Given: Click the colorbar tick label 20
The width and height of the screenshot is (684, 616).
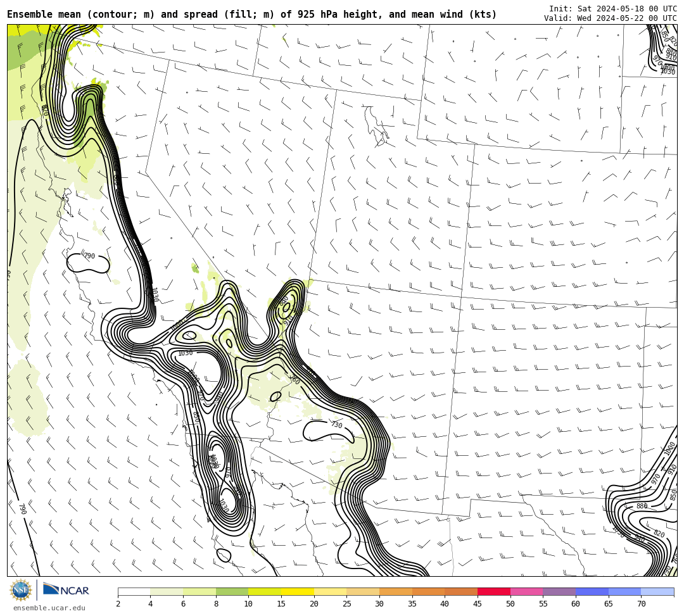Looking at the screenshot, I should tap(314, 604).
